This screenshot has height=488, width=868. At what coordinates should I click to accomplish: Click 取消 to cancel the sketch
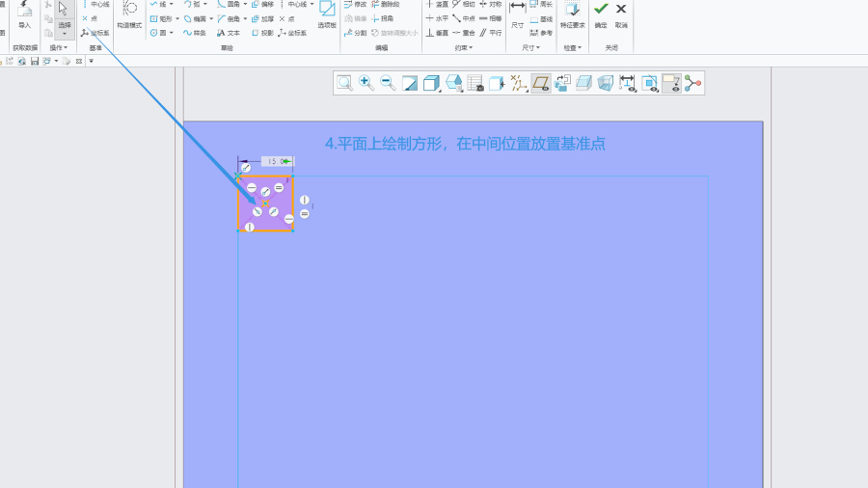coord(621,14)
